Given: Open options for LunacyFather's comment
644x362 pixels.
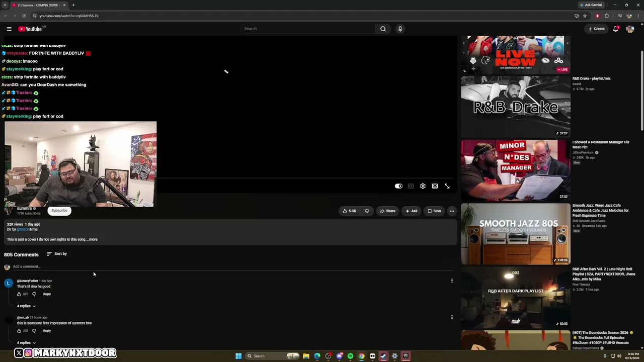Looking at the screenshot, I should coord(452,281).
